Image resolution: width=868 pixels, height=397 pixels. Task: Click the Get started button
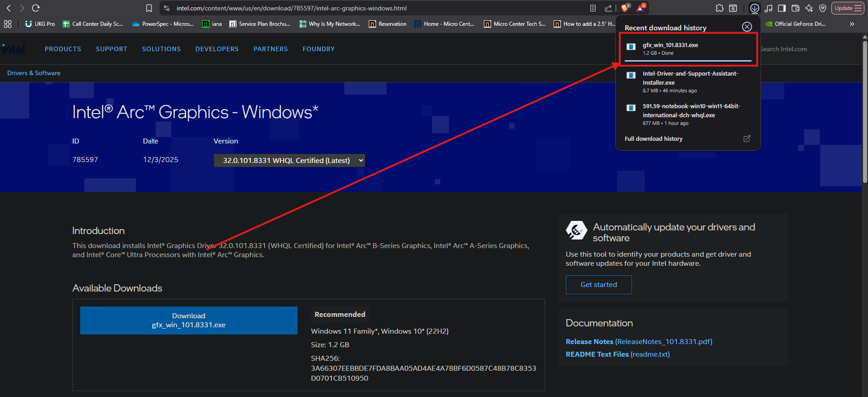[599, 285]
